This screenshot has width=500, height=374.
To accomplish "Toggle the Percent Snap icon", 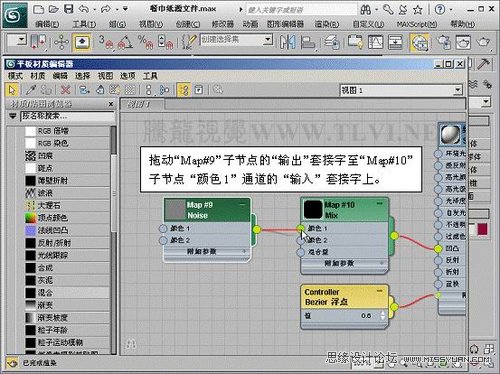I will (145, 42).
